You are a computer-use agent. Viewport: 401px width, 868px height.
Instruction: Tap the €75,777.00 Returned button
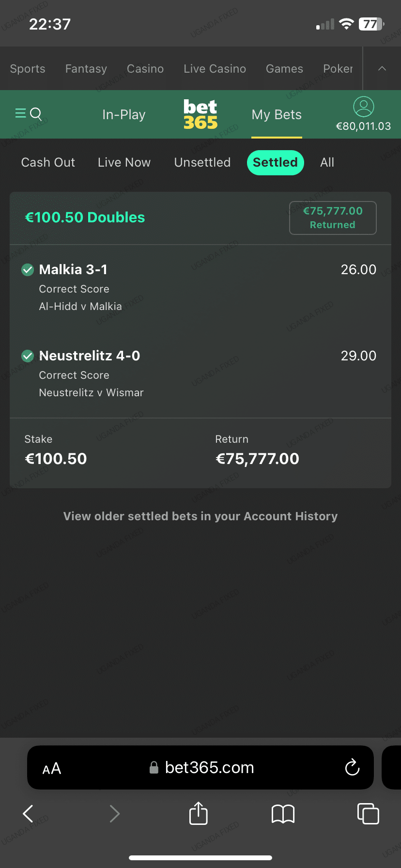[333, 218]
